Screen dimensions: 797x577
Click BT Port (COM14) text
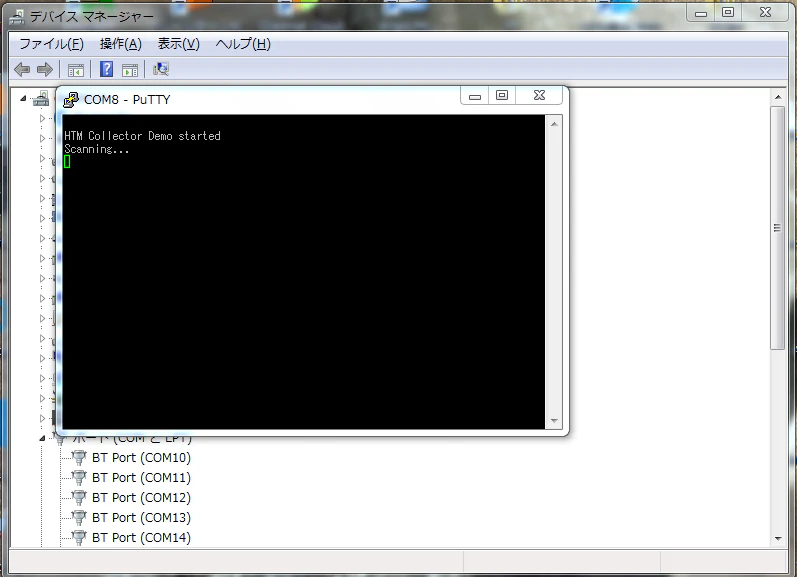point(141,537)
